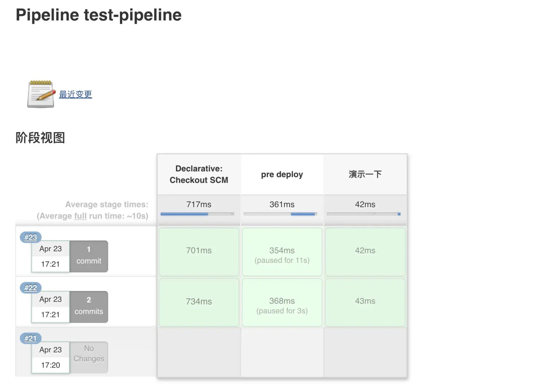Click the 368ms pre deploy cell in build #22

point(282,302)
